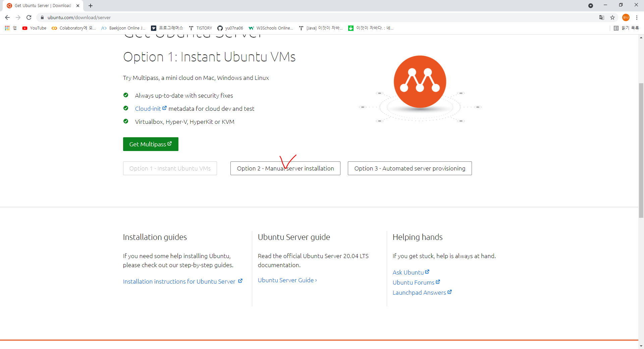This screenshot has width=644, height=349.
Task: Go forward to the next page
Action: click(18, 17)
